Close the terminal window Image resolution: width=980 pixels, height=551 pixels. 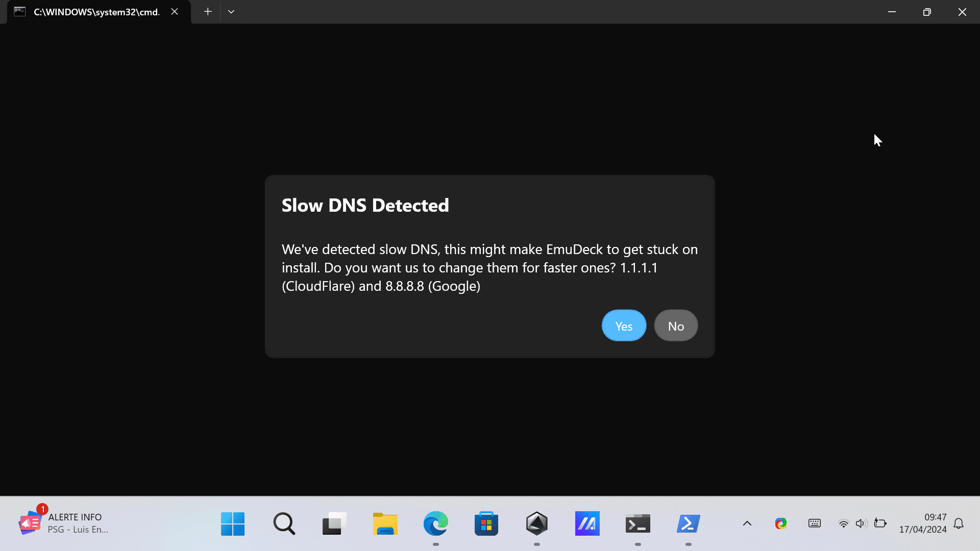[962, 12]
